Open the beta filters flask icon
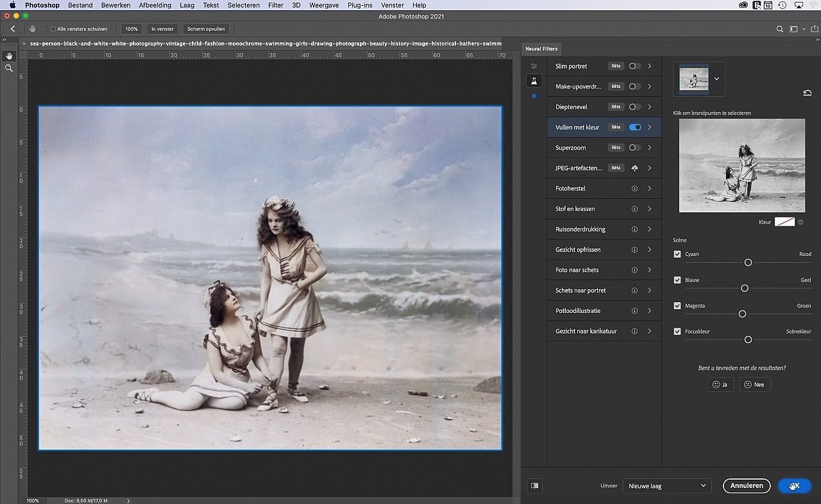 (534, 81)
